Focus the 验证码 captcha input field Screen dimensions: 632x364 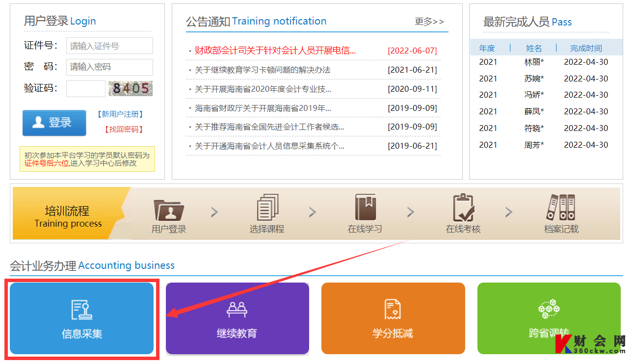pos(86,88)
